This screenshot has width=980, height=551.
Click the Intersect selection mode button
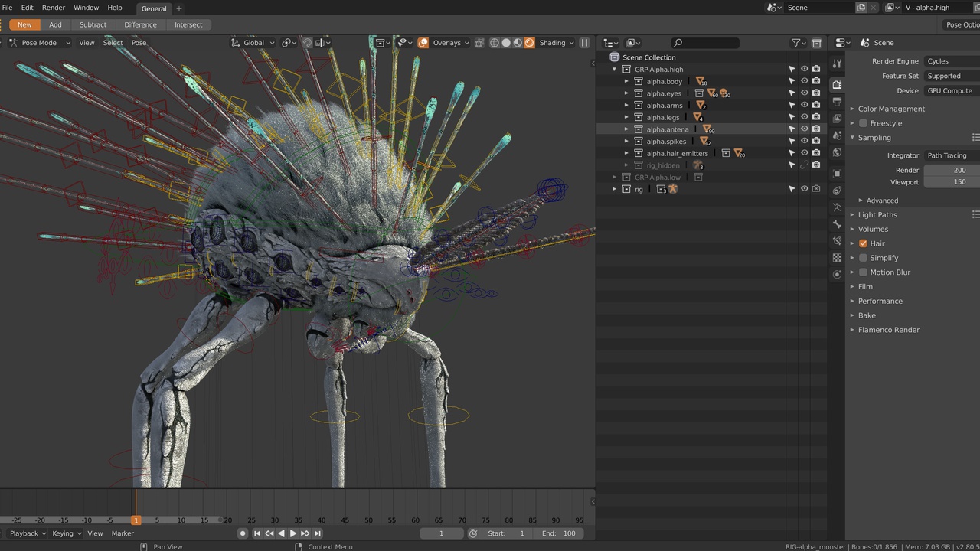point(188,24)
